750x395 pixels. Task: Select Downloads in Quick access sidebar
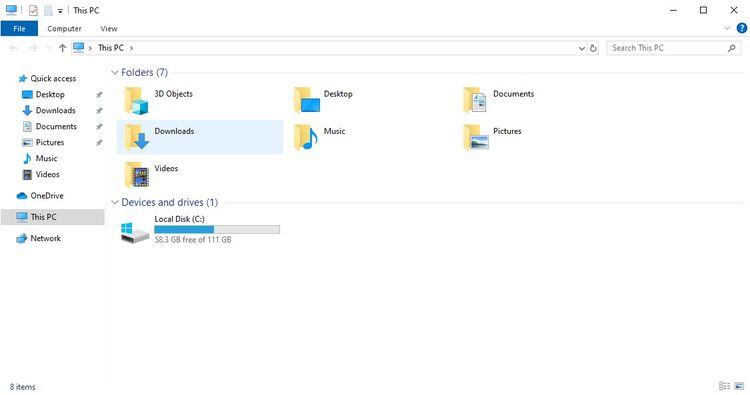[55, 110]
